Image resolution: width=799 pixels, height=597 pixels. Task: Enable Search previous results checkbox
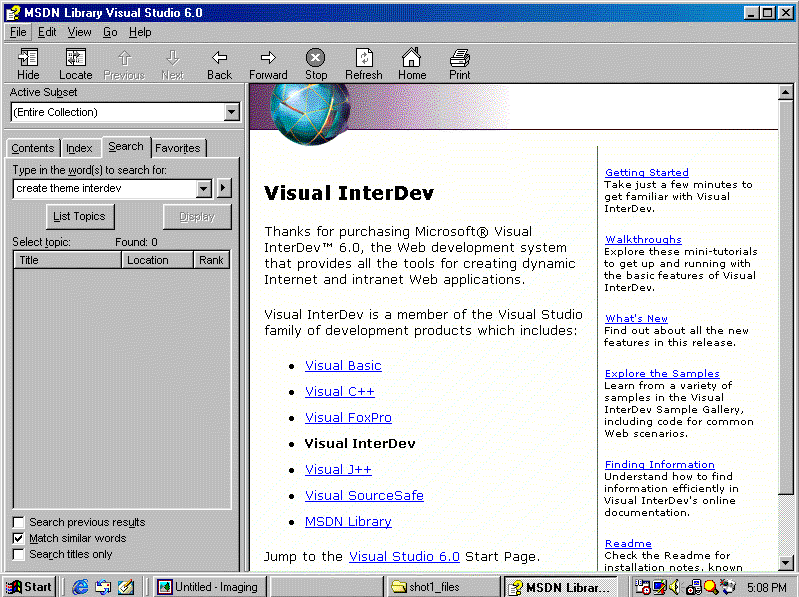pos(18,522)
